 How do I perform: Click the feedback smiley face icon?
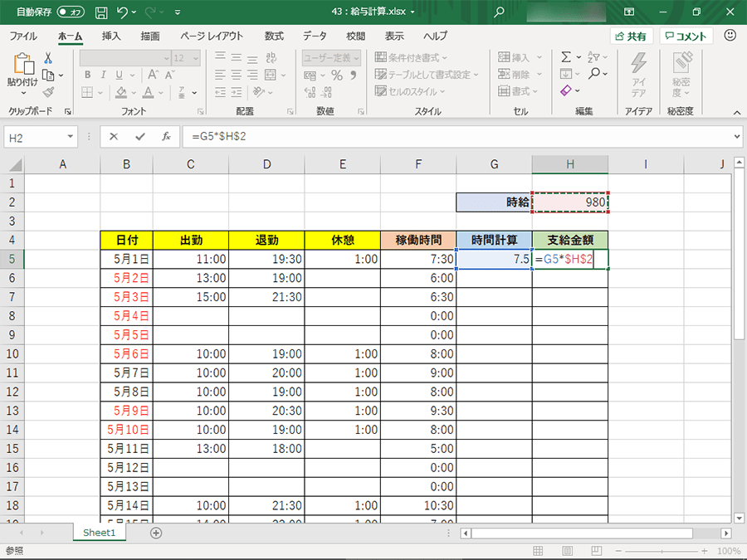pos(730,35)
